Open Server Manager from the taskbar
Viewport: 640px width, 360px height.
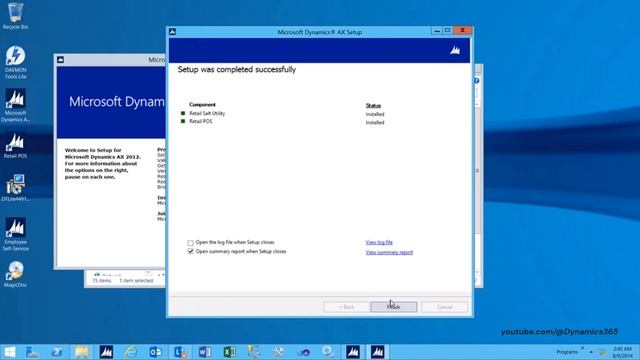[32, 352]
